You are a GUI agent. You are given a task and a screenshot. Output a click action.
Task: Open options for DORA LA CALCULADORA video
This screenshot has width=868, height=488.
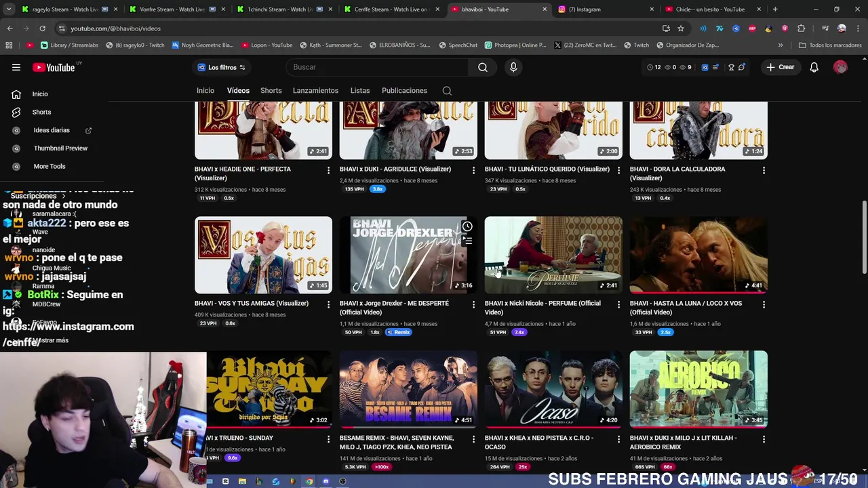(764, 170)
